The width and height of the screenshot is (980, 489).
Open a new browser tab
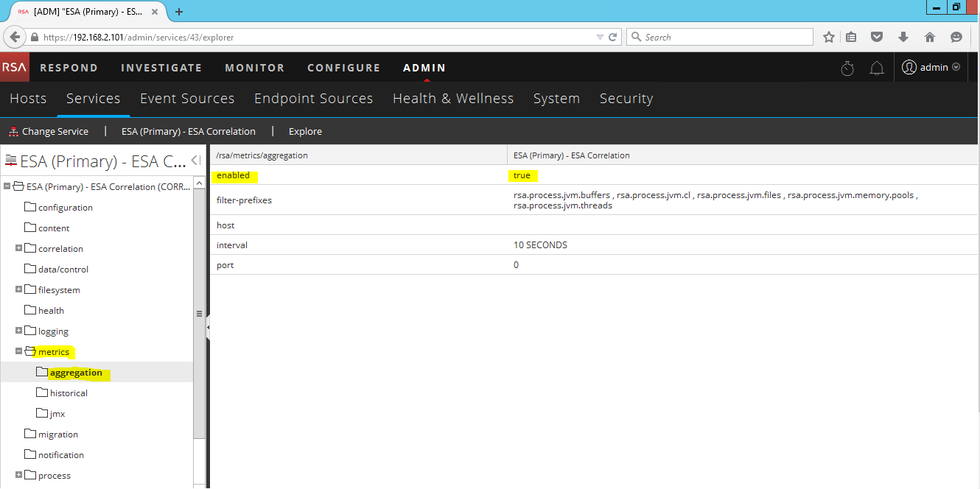[179, 12]
